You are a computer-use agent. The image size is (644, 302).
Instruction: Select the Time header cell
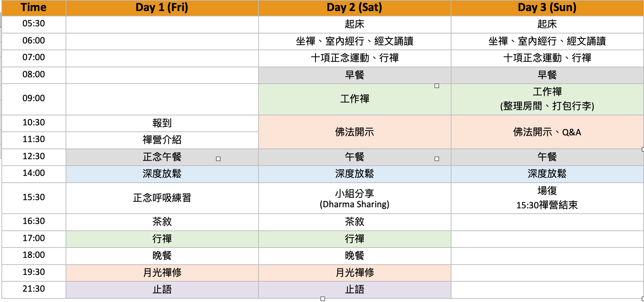[x=34, y=7]
